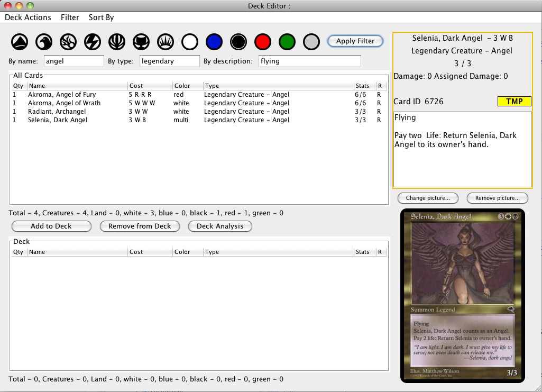Viewport: 542px width, 392px height.
Task: Toggle the claw-shaped filter icon
Action: [x=166, y=41]
